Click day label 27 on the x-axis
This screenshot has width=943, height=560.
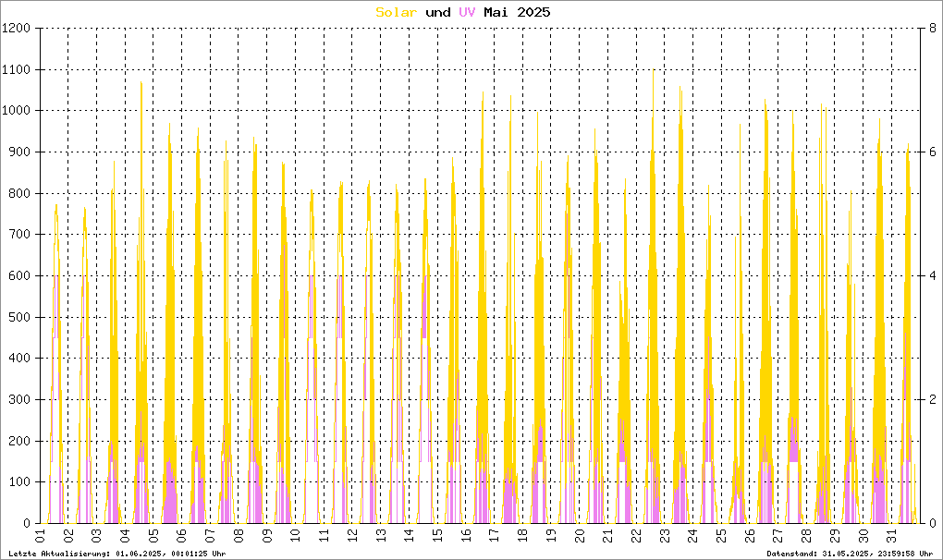[778, 535]
